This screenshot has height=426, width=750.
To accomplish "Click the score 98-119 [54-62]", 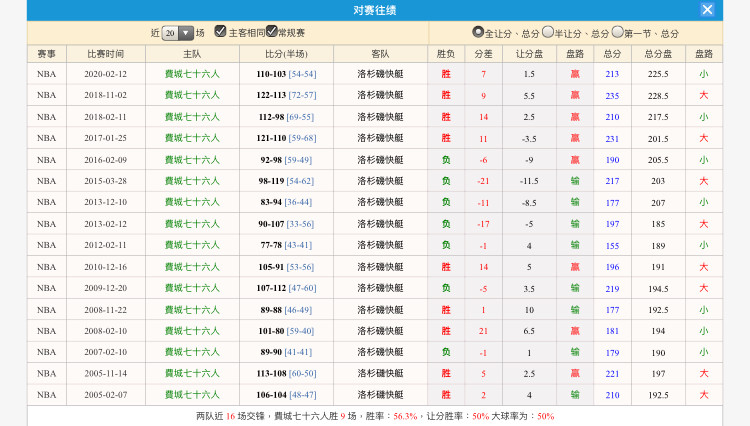I will [286, 181].
